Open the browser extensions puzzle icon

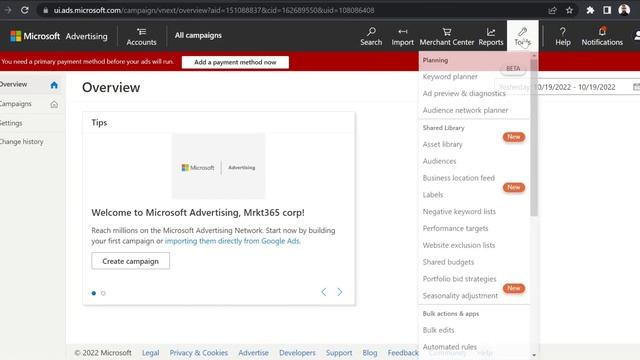(590, 10)
